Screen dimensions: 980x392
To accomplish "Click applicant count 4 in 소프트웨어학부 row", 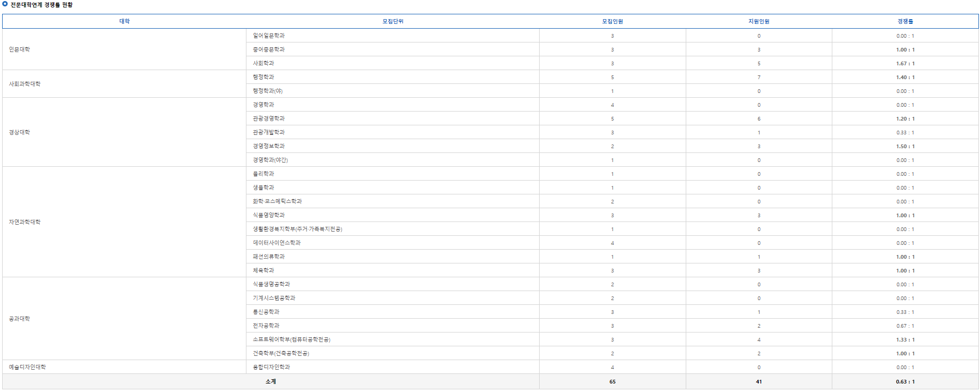I will [x=759, y=339].
